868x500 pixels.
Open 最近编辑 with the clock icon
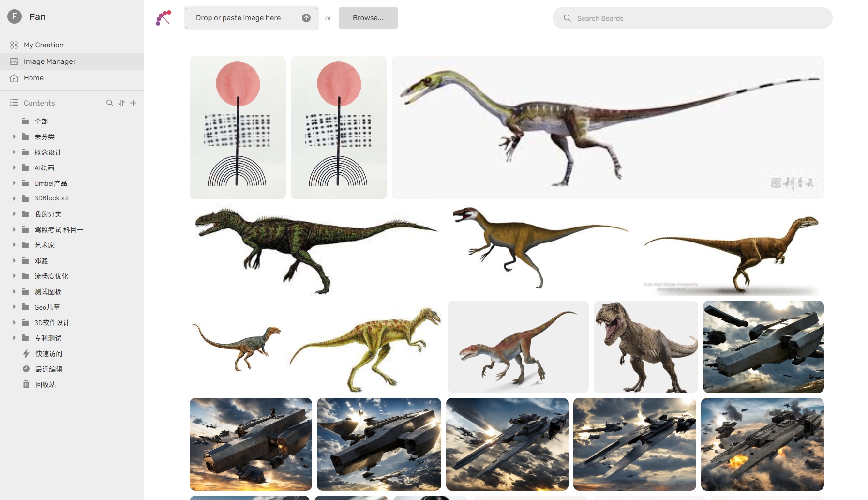tap(48, 369)
